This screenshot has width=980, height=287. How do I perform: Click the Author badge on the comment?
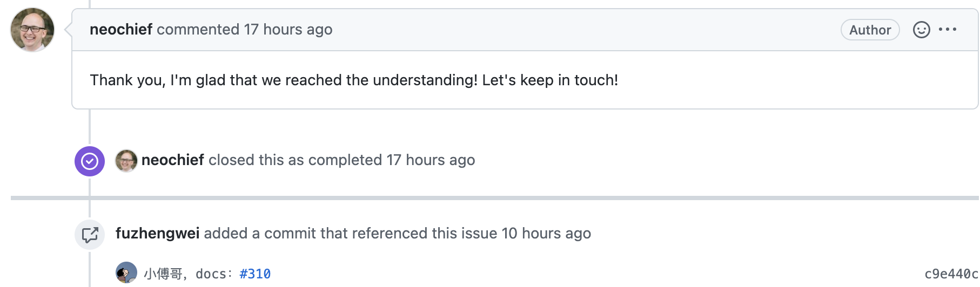[x=870, y=30]
